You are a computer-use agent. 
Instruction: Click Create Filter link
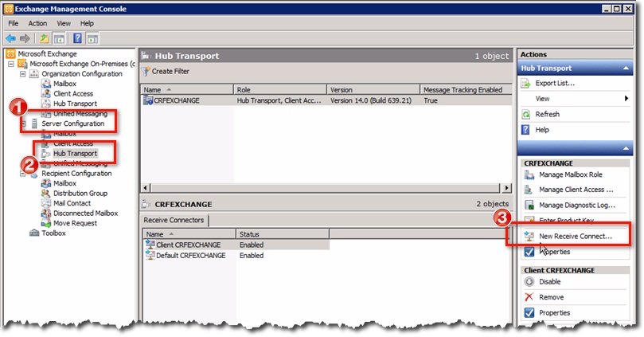[x=170, y=72]
